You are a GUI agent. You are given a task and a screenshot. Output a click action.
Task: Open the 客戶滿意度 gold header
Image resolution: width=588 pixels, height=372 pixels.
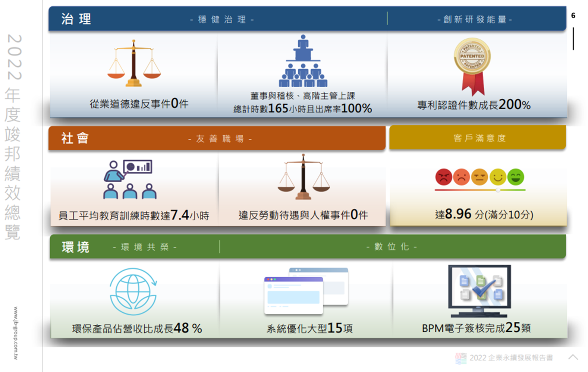coord(479,138)
